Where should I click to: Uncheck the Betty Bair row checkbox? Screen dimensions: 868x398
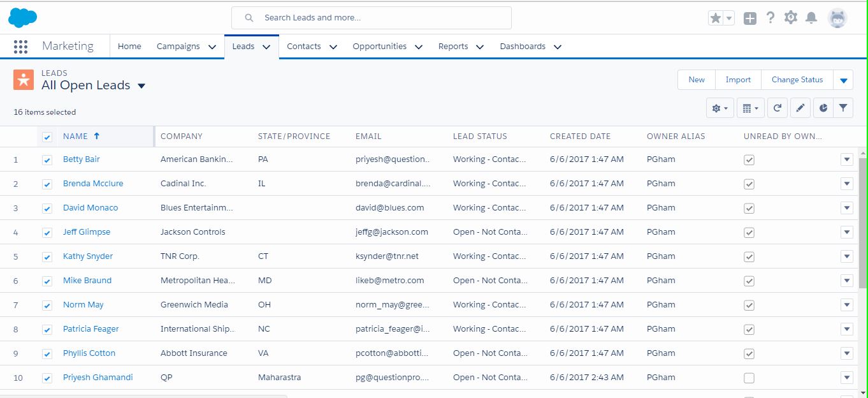pos(47,160)
